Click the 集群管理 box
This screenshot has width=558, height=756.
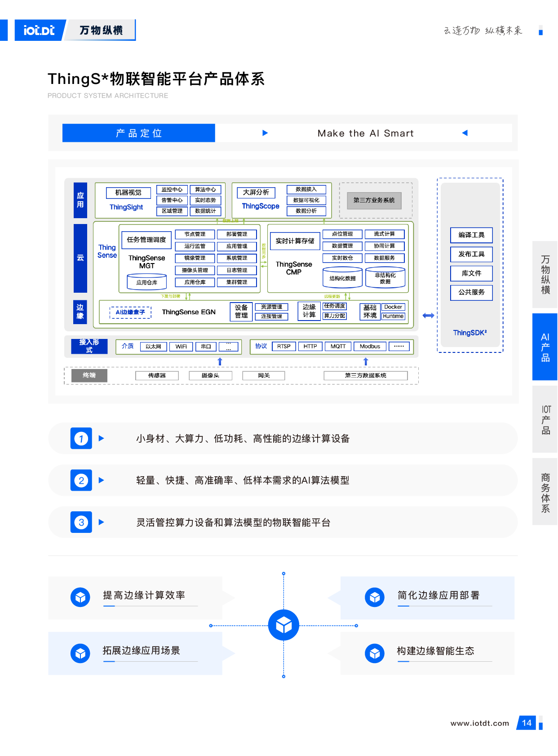pos(237,282)
